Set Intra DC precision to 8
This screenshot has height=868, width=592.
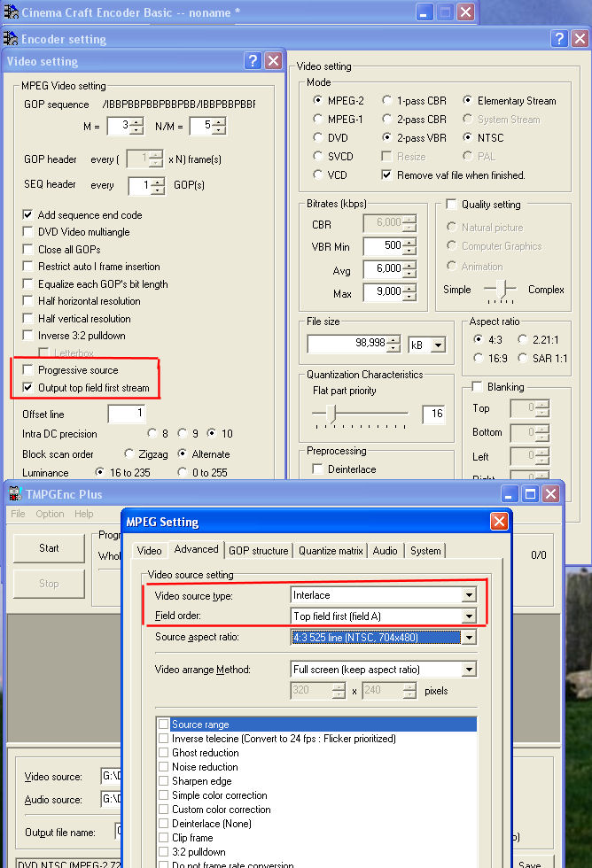(x=152, y=433)
